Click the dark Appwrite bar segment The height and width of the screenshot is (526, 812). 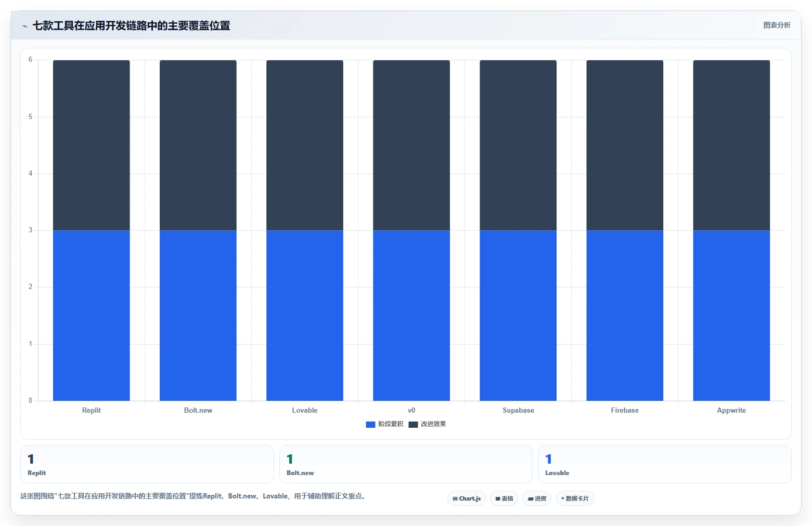[x=731, y=145]
